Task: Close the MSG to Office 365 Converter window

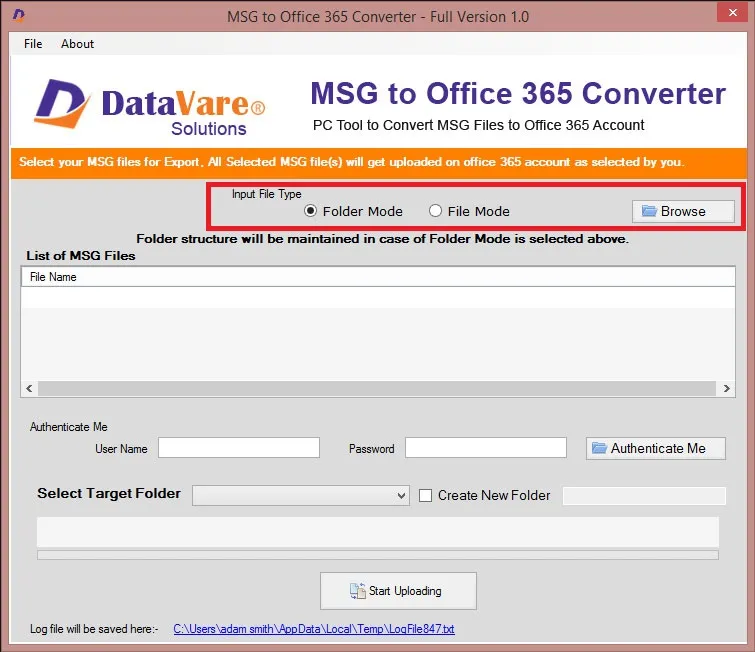Action: click(732, 12)
